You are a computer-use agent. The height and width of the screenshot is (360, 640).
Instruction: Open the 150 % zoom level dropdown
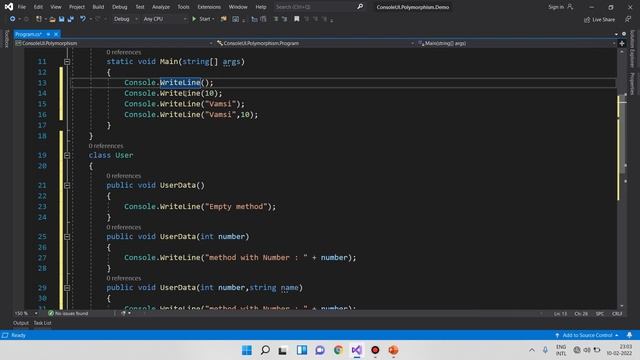coord(26,313)
